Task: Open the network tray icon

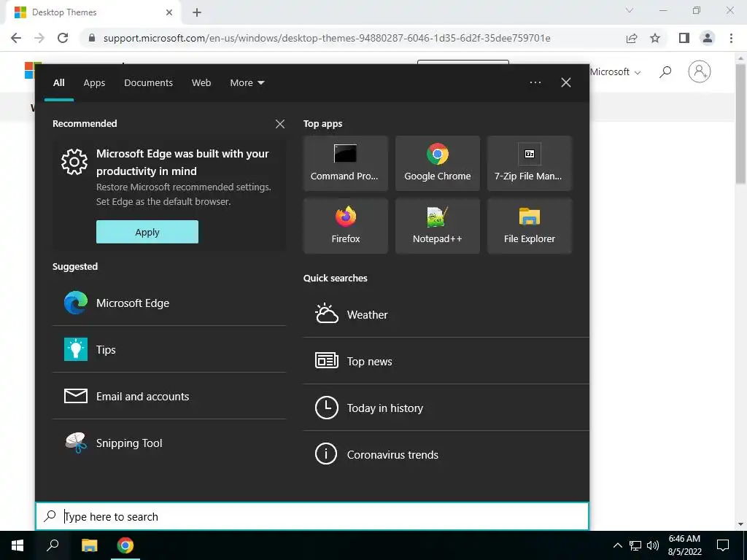Action: point(635,545)
